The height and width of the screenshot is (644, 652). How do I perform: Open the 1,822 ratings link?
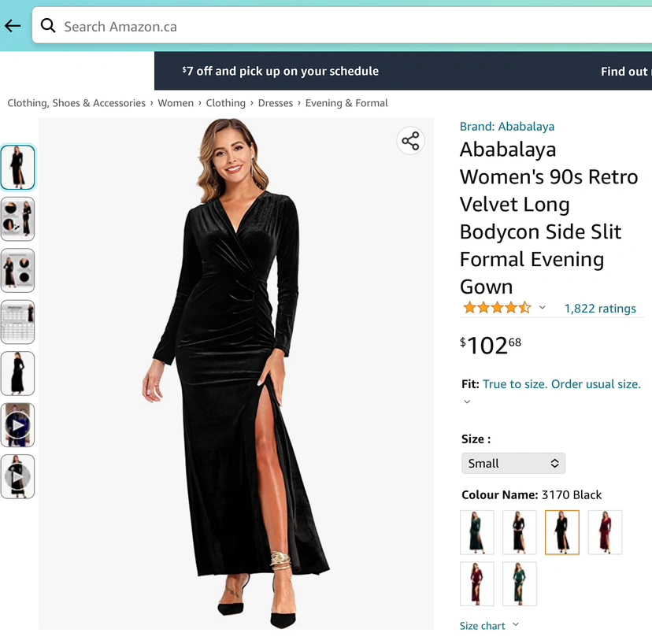pos(600,309)
